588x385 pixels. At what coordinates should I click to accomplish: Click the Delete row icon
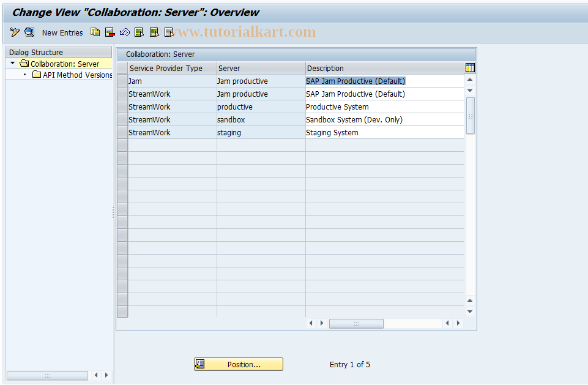(x=110, y=32)
